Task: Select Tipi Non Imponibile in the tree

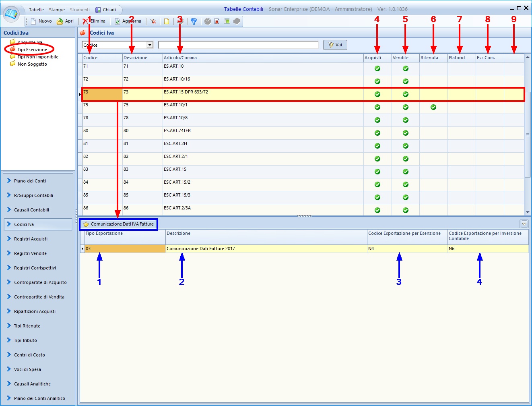Action: click(x=37, y=57)
